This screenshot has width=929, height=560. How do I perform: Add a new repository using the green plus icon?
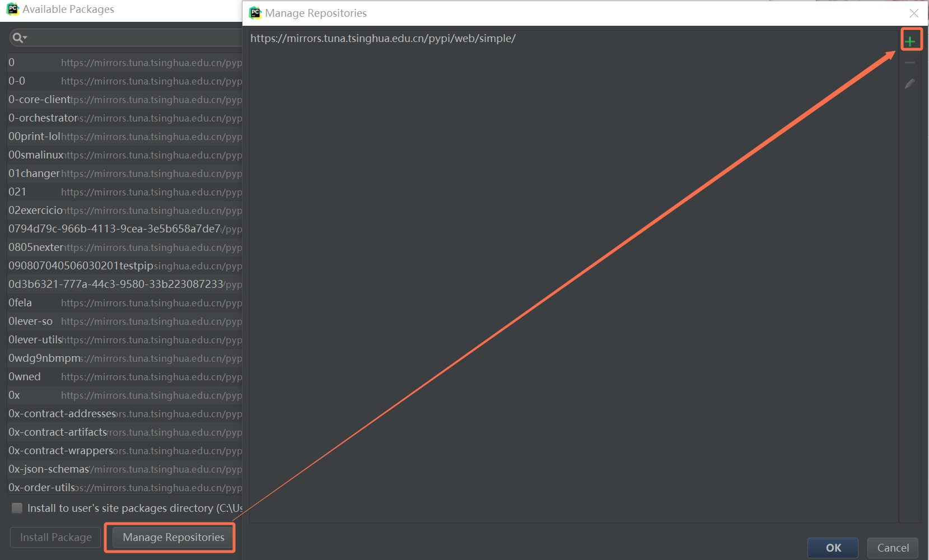tap(911, 39)
